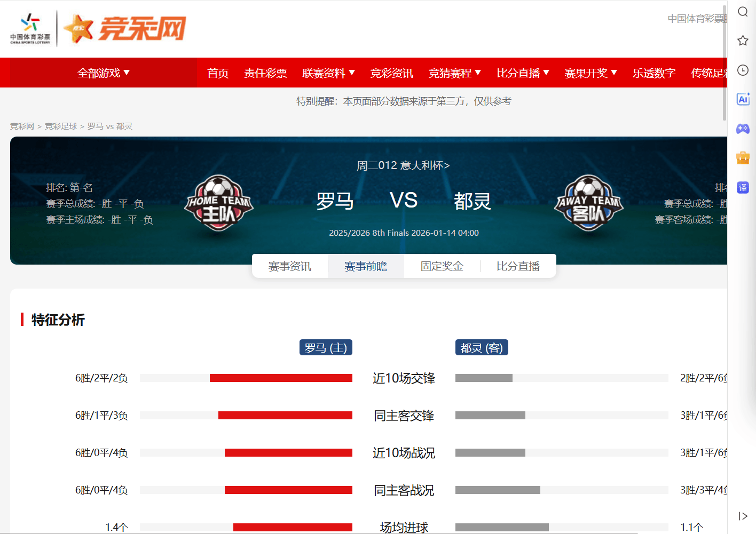Screen dimensions: 756x534
Task: Switch to the 赛事资讯 tab
Action: 290,266
